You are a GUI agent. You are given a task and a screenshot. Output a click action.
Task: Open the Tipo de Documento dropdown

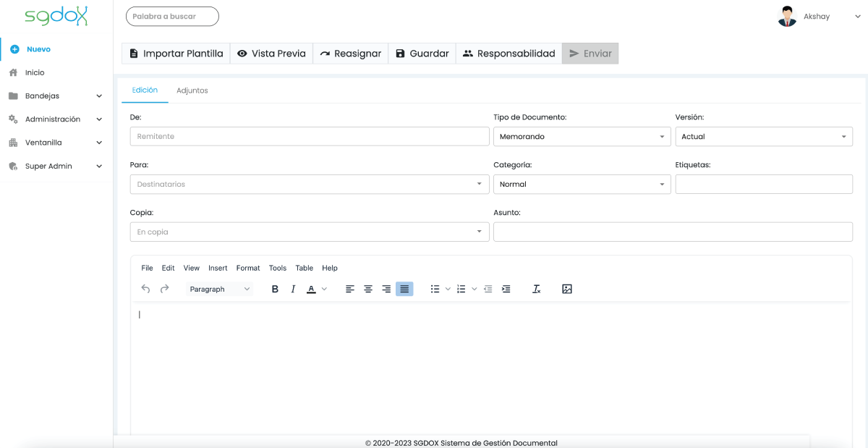coord(582,136)
